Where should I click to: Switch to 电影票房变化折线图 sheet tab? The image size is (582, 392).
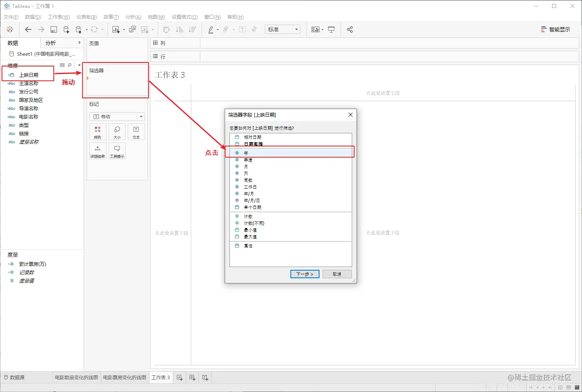point(124,377)
